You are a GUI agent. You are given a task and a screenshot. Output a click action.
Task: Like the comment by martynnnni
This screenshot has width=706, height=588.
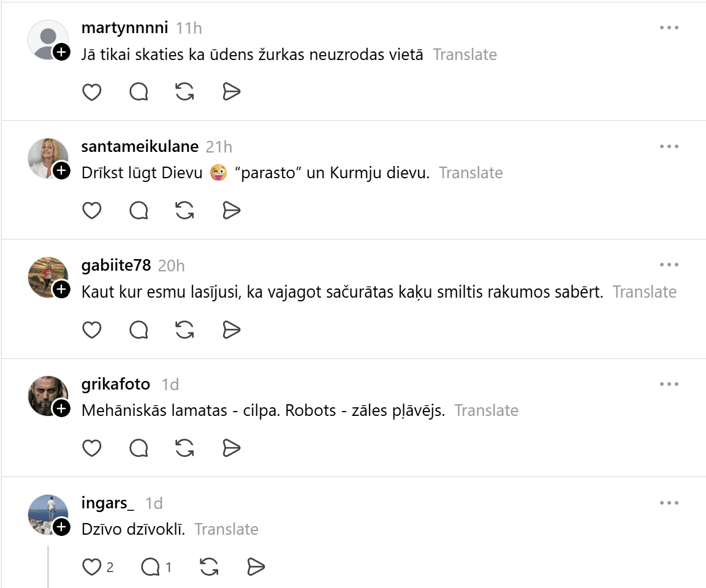click(92, 92)
